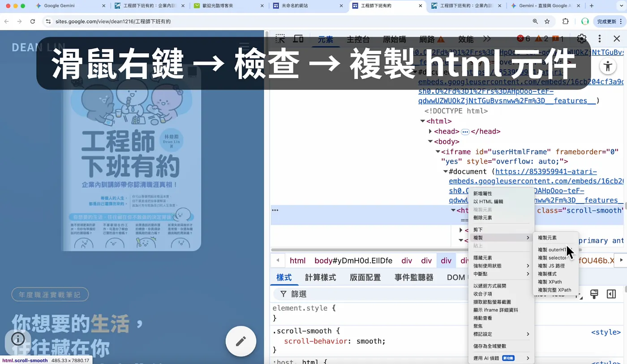Image resolution: width=627 pixels, height=364 pixels.
Task: Expand the <head> node
Action: pos(430,132)
